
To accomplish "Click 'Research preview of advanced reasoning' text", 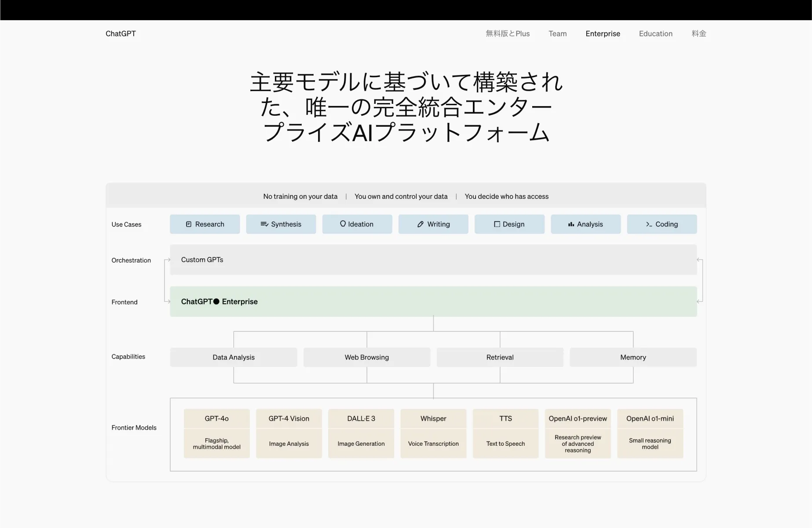I will [x=578, y=444].
